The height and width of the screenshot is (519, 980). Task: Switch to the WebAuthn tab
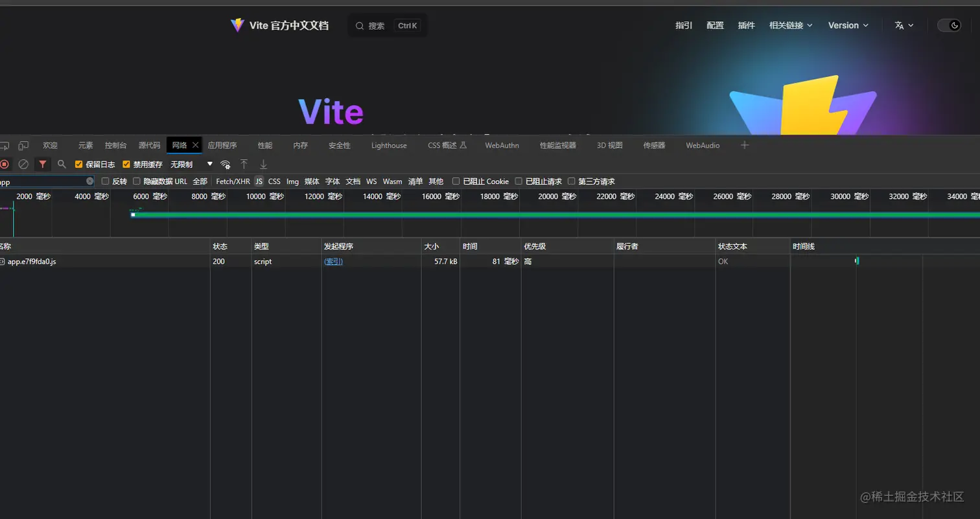tap(502, 145)
